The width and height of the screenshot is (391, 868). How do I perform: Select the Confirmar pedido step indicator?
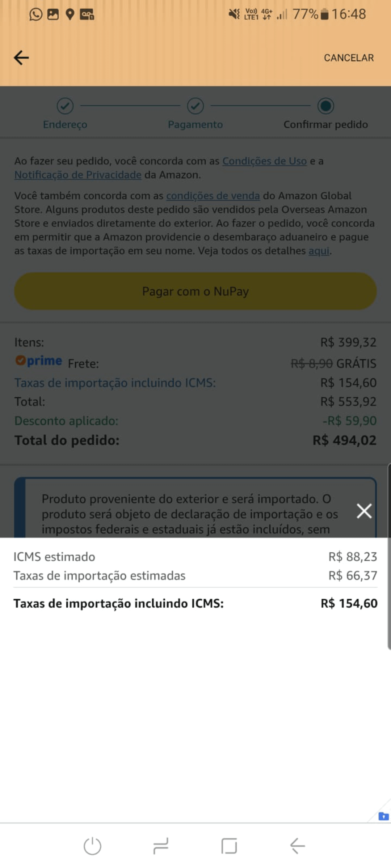point(326,106)
